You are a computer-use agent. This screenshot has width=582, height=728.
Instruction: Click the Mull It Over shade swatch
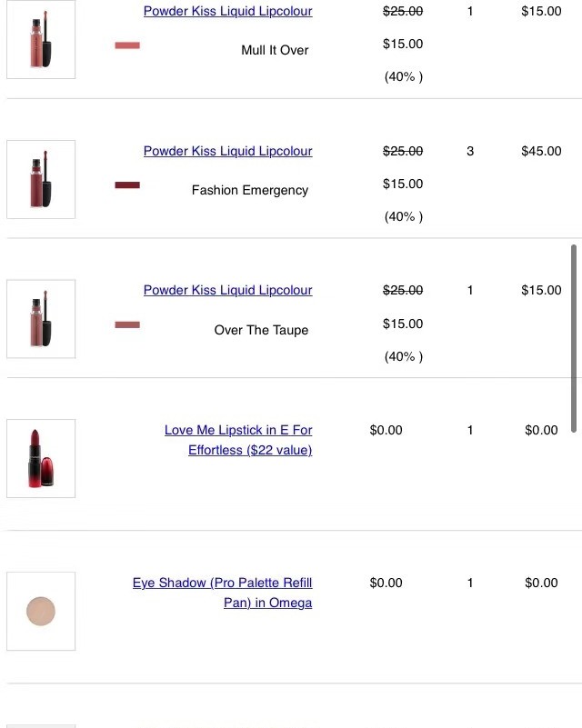coord(127,45)
